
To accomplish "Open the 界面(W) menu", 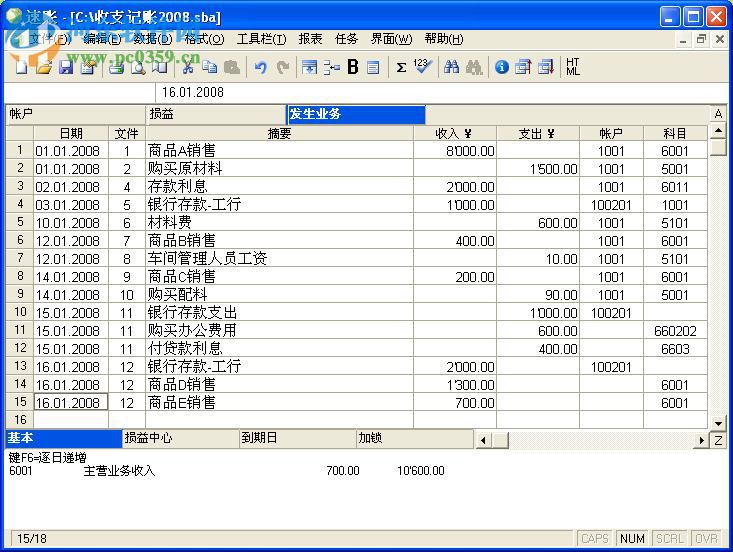I will pos(392,39).
